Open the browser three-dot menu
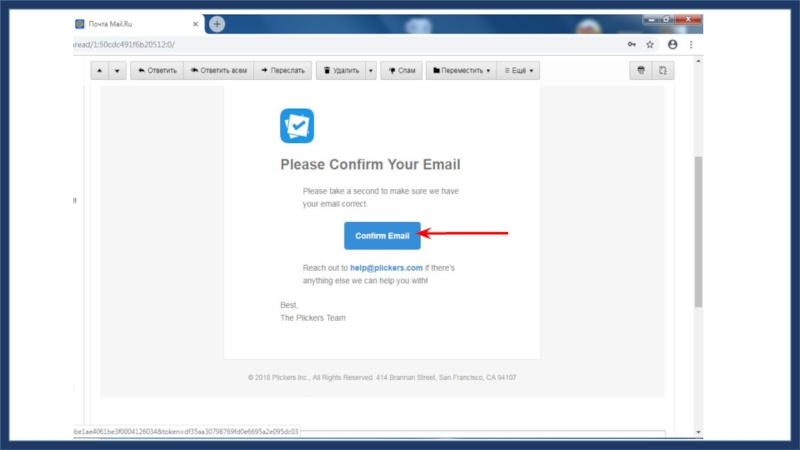Image resolution: width=800 pixels, height=450 pixels. [691, 44]
